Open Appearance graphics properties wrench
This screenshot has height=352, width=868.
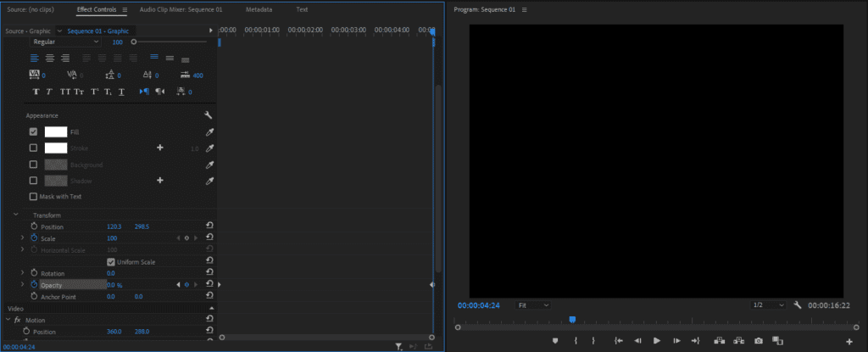(x=209, y=115)
